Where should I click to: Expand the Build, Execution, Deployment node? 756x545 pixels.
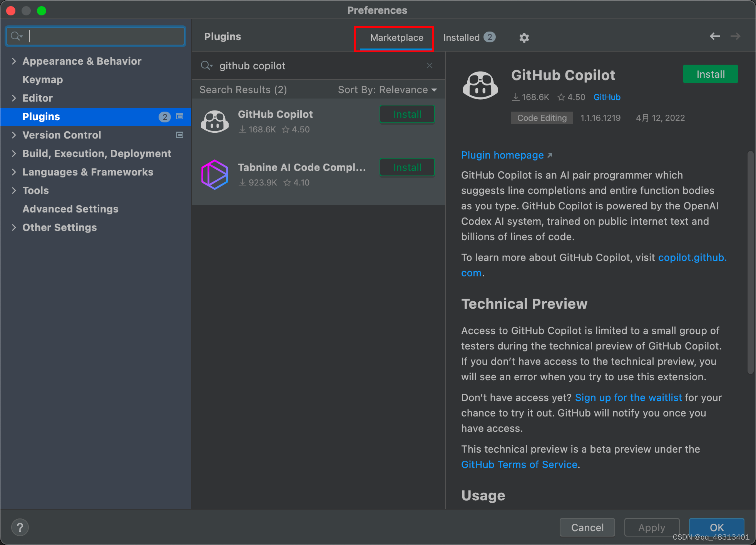coord(14,154)
